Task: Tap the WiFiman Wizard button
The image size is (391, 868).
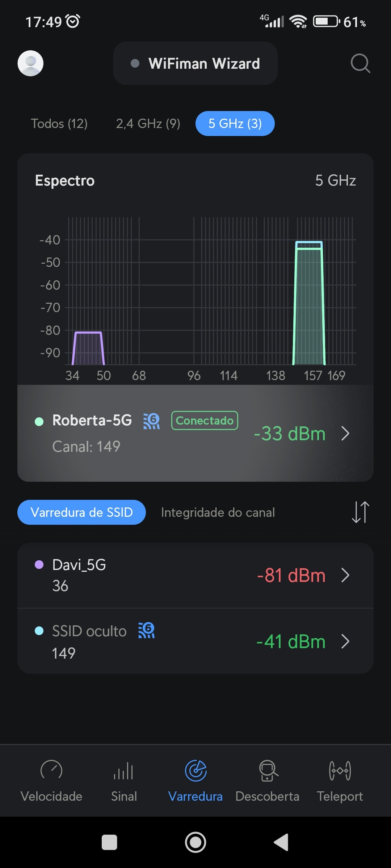Action: (x=195, y=63)
